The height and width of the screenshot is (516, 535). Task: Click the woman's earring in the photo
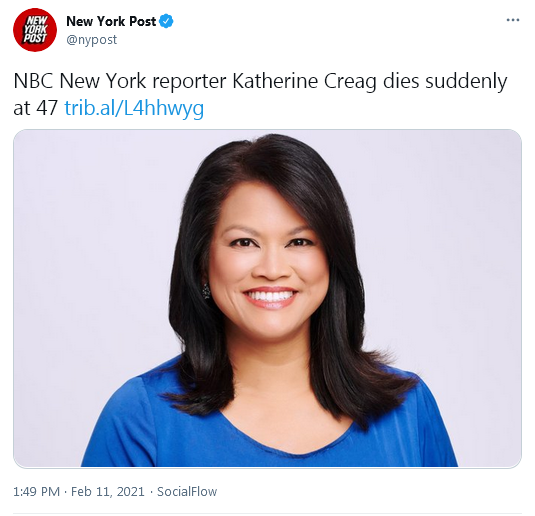pyautogui.click(x=206, y=291)
